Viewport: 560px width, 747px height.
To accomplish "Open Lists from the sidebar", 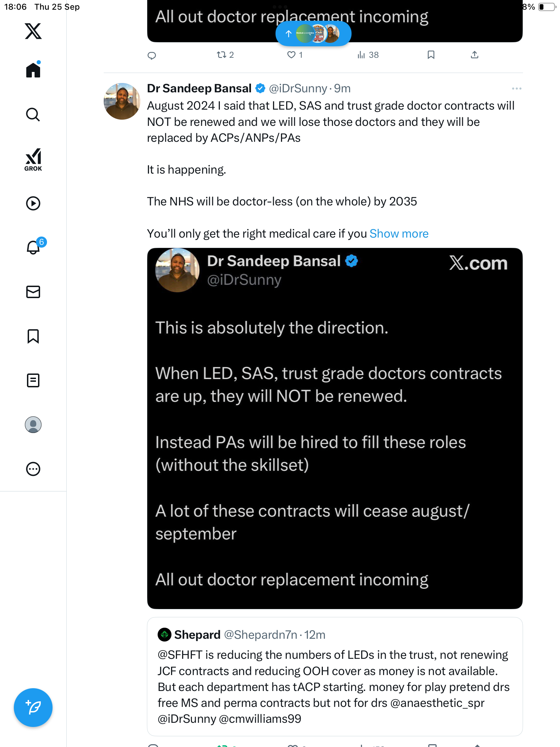I will click(33, 380).
